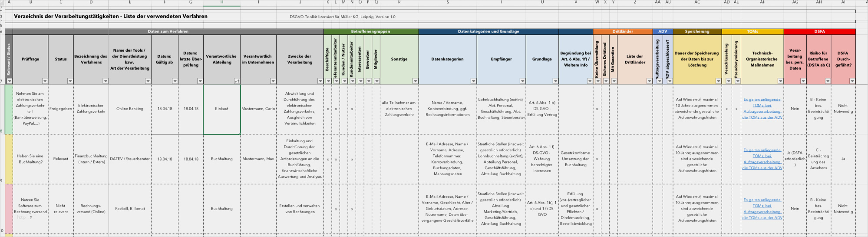This screenshot has height=237, width=868.
Task: Click the Relevant / Status filter arrow
Action: [10, 81]
